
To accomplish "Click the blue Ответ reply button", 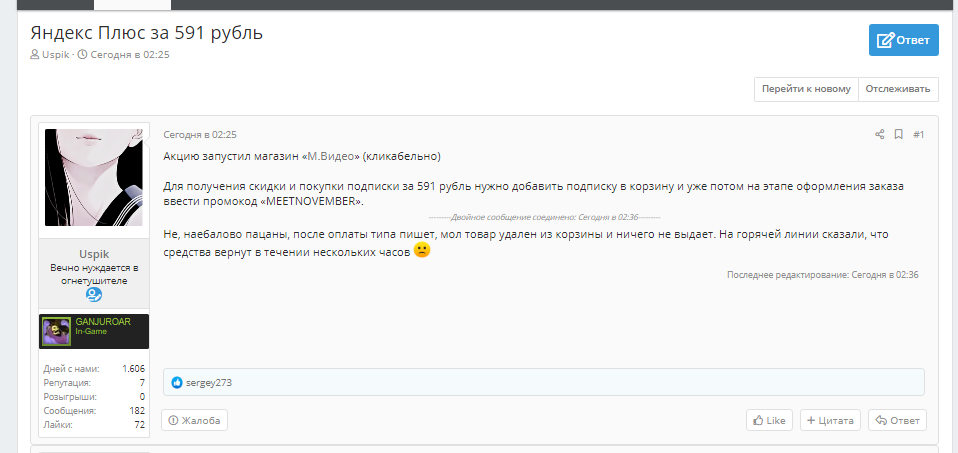I will point(904,40).
